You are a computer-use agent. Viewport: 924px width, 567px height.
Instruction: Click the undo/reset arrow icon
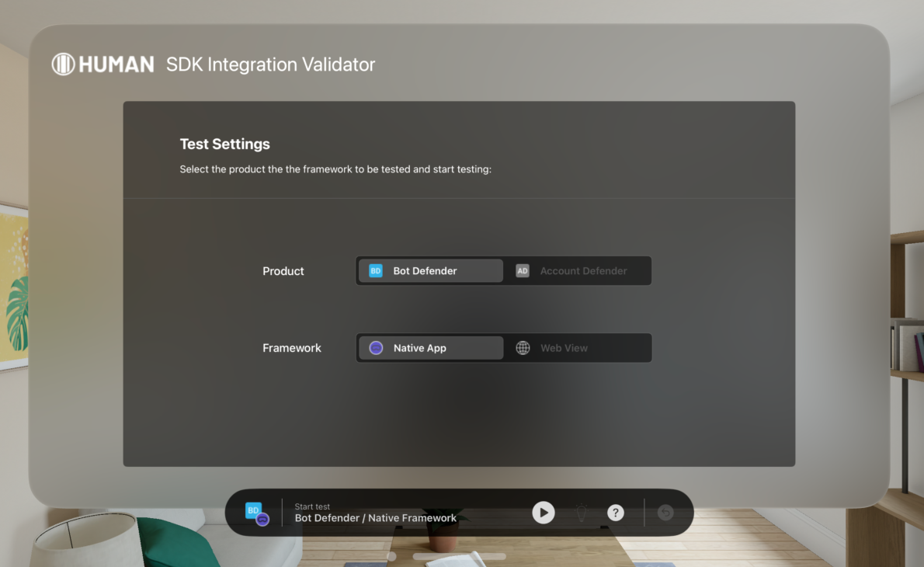click(x=665, y=513)
